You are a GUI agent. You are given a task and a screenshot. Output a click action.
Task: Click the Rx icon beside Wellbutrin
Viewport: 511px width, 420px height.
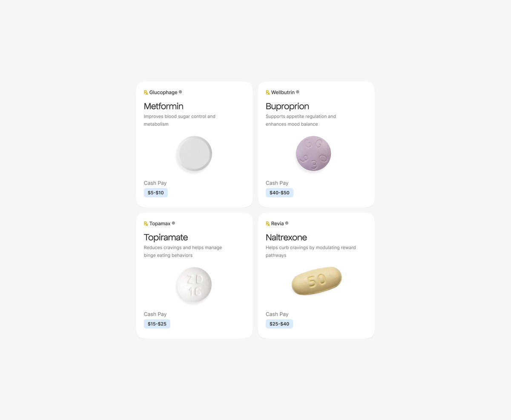pyautogui.click(x=268, y=92)
